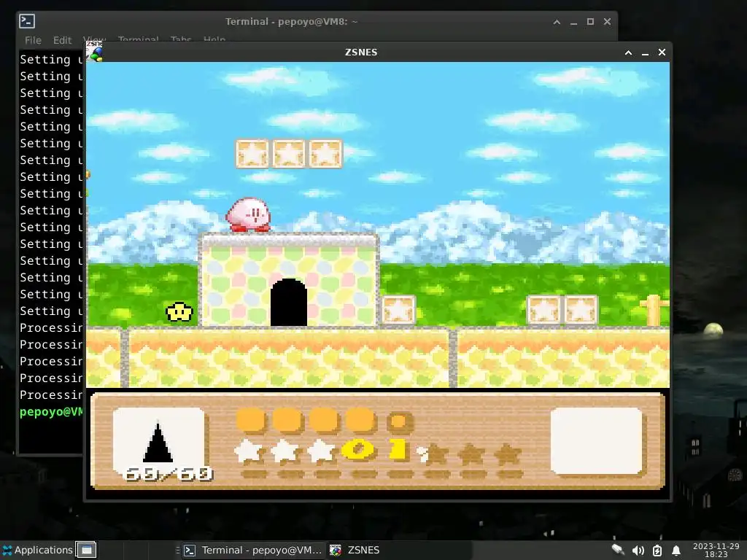Click the pepoyo@VM prompt in Terminal
This screenshot has width=747, height=560.
pyautogui.click(x=51, y=412)
